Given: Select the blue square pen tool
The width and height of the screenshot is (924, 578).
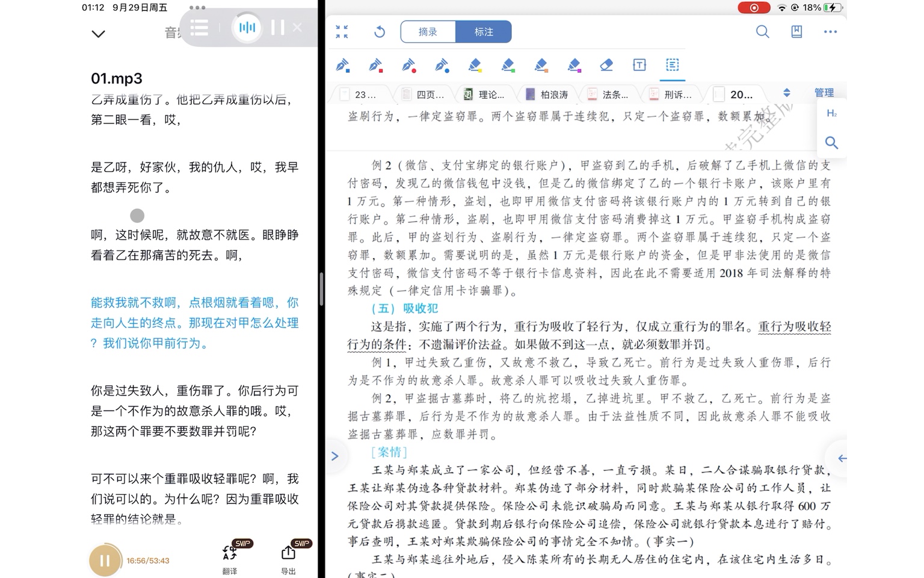Looking at the screenshot, I should click(x=343, y=65).
